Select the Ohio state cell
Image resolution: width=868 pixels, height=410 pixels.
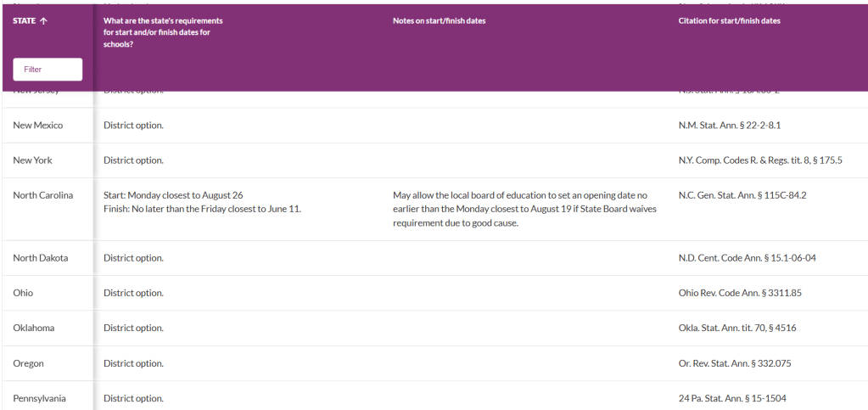pos(23,293)
